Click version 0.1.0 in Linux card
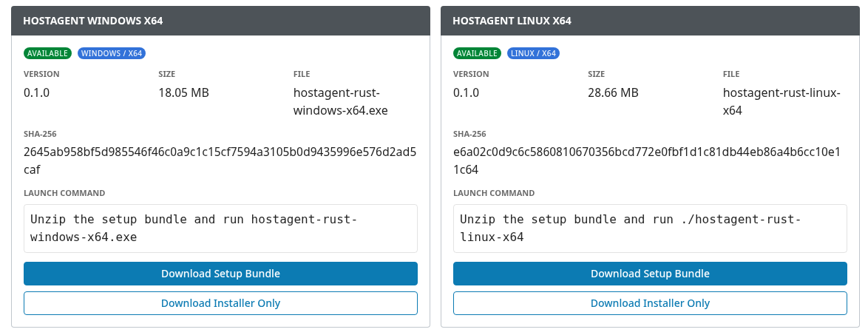 [466, 92]
